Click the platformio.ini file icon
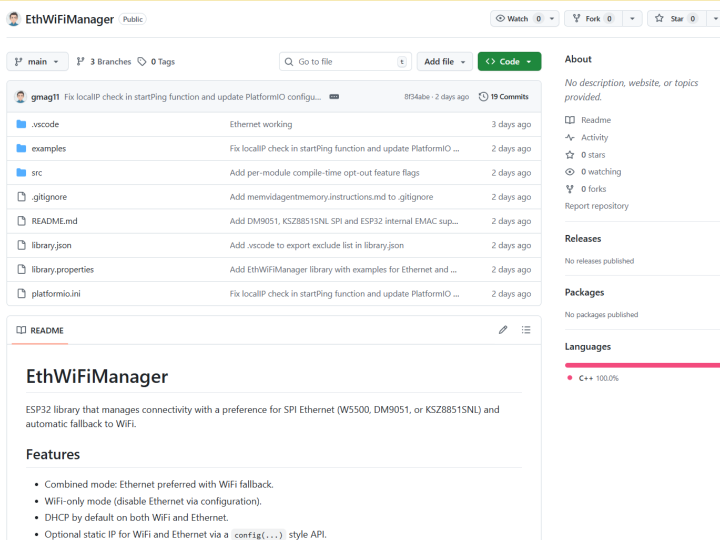Image resolution: width=720 pixels, height=540 pixels. point(21,294)
